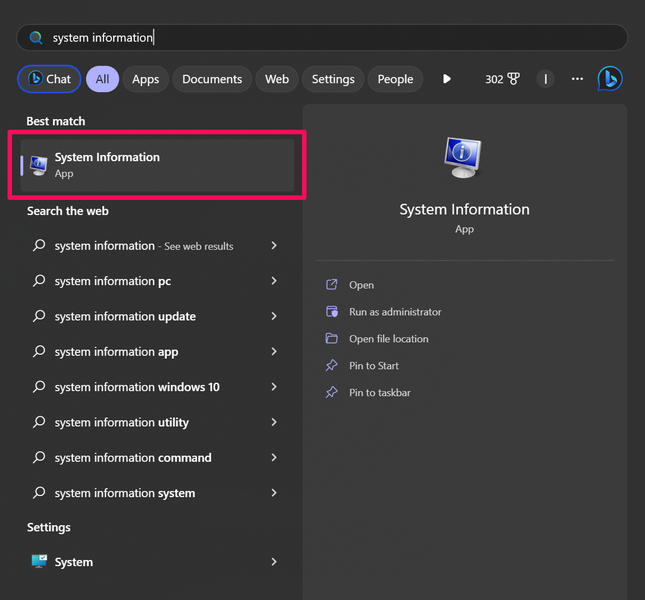The height and width of the screenshot is (600, 645).
Task: Click the rewards points trophy icon
Action: (514, 79)
